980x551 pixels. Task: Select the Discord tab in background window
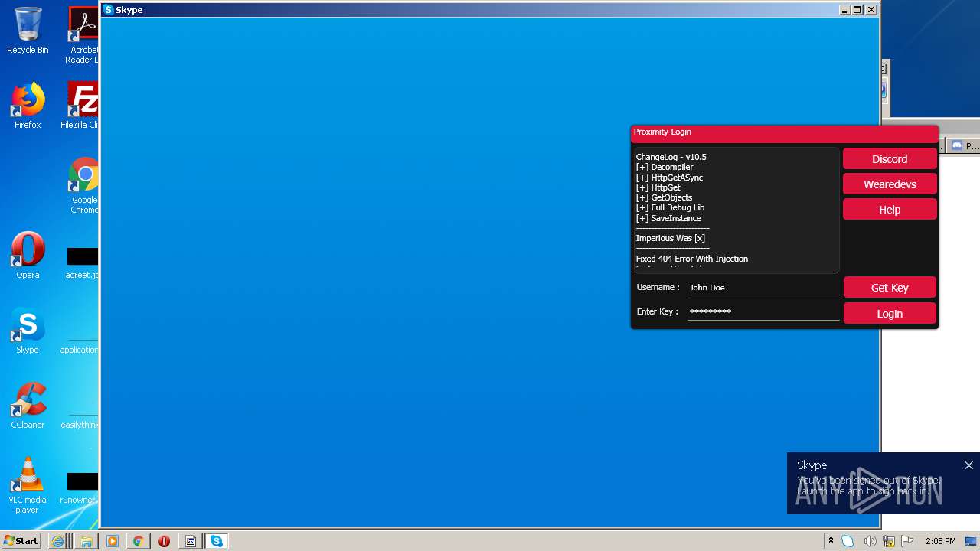964,145
